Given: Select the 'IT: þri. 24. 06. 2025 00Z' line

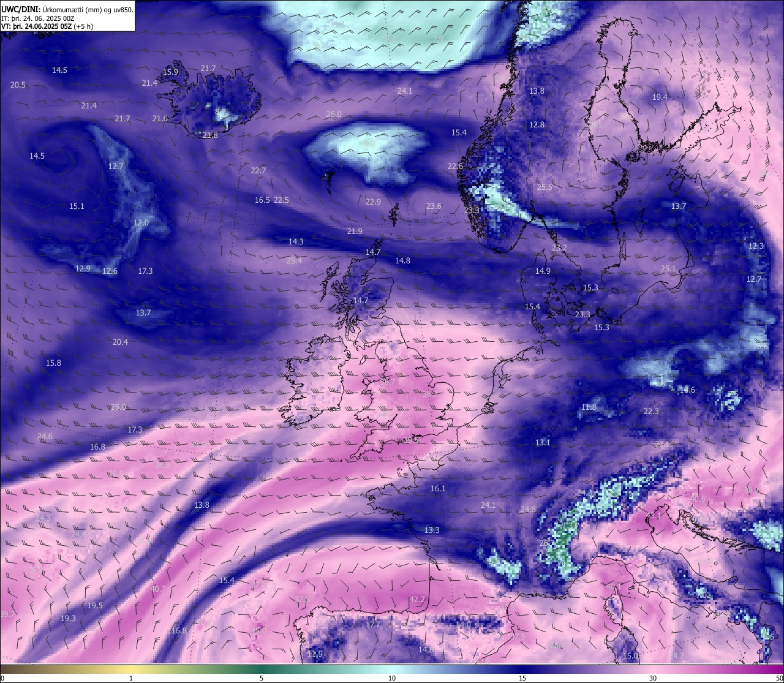Looking at the screenshot, I should coord(38,18).
